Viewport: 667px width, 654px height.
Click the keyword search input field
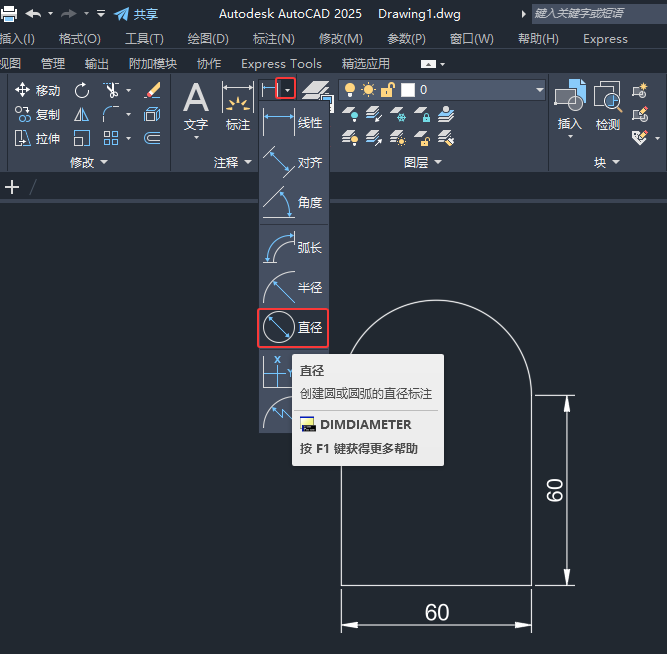pyautogui.click(x=594, y=13)
